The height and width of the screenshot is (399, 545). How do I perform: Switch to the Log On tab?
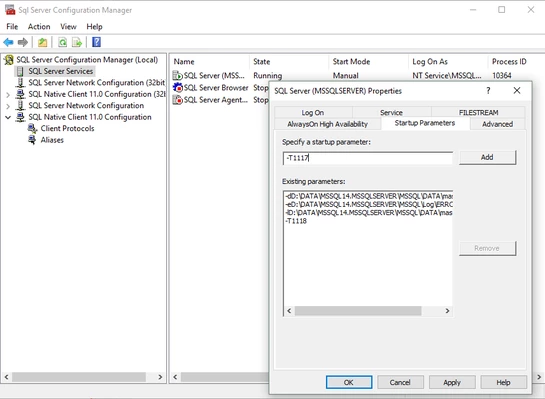click(x=313, y=113)
